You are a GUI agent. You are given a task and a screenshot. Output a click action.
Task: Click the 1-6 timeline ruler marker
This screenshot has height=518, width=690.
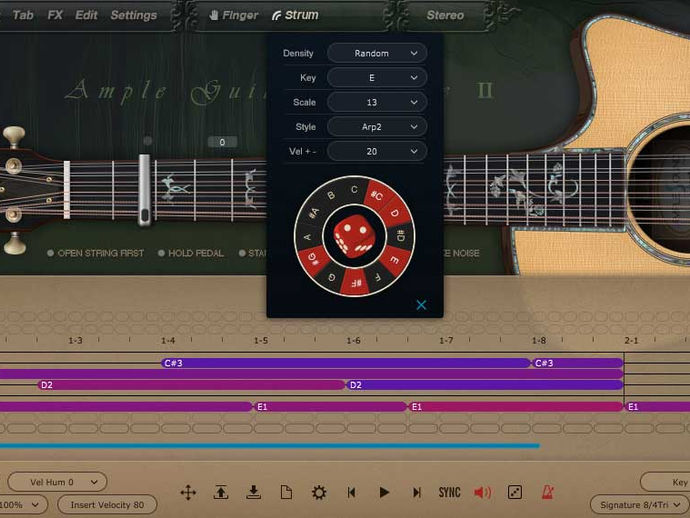pos(353,341)
